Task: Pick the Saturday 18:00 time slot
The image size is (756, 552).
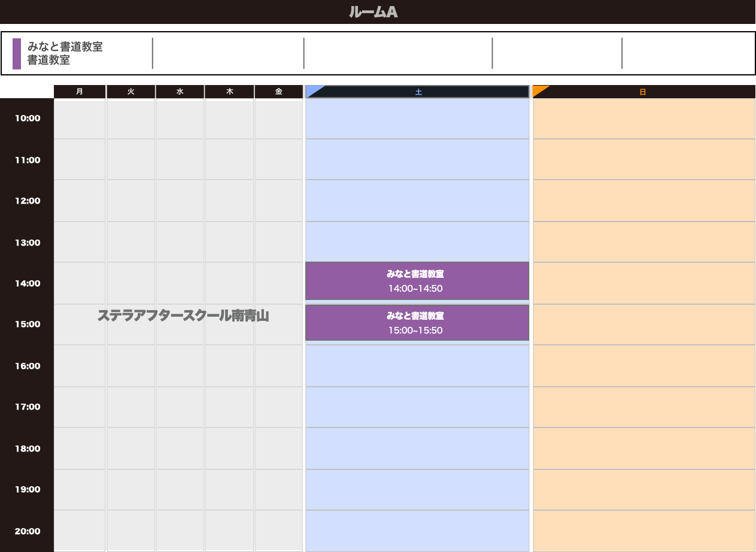Action: tap(417, 448)
